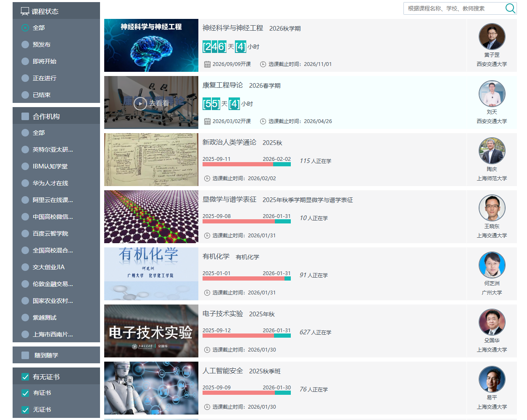Open the 人工智能安全 course title
The image size is (527, 420).
(x=223, y=371)
